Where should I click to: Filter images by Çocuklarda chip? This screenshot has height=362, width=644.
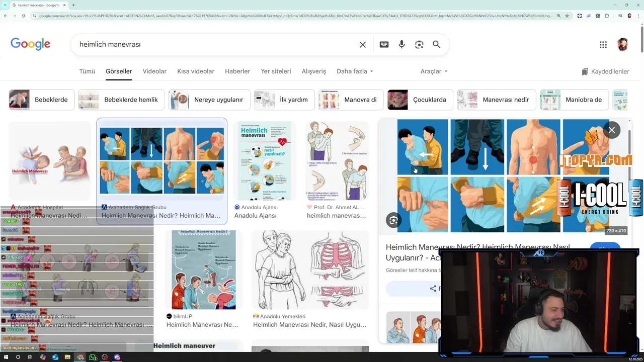420,100
